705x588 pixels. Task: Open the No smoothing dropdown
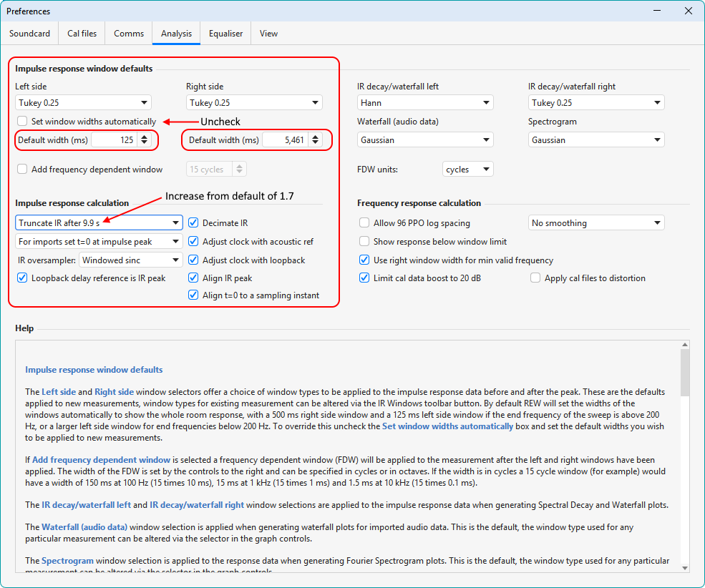596,222
